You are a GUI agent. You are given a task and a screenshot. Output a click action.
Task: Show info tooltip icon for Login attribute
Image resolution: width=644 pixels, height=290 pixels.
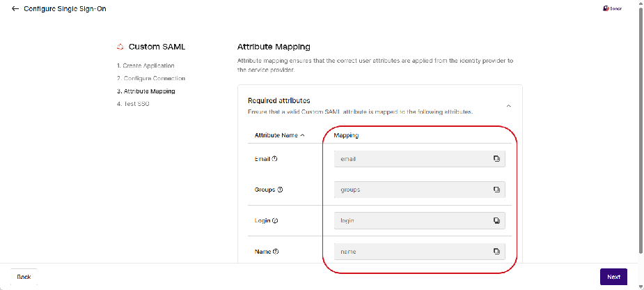click(275, 220)
